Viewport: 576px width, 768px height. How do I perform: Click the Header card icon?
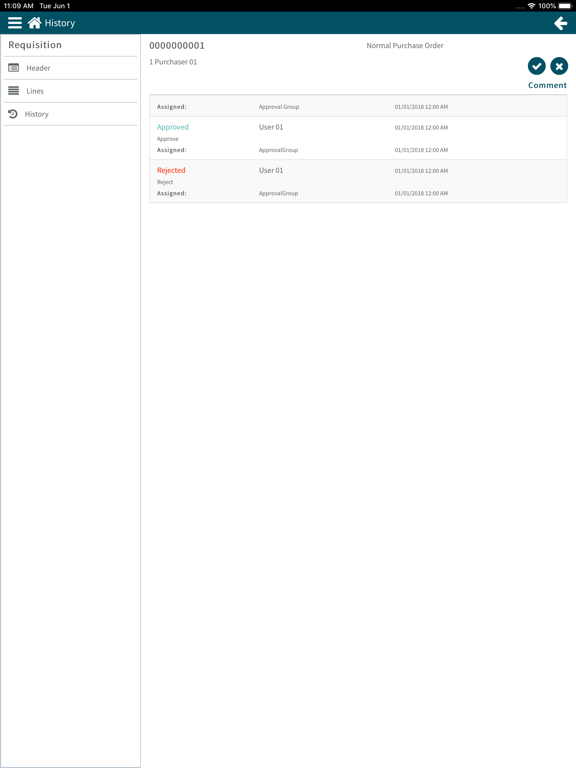(x=14, y=68)
